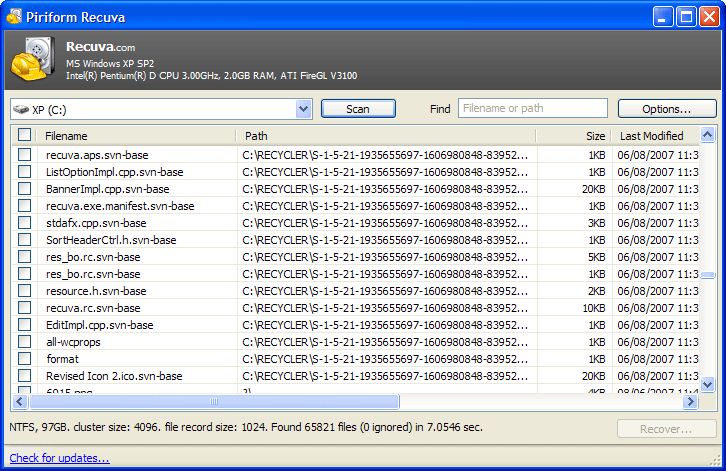Select the ListOptionImpl.cpp.svn-base filename

115,172
